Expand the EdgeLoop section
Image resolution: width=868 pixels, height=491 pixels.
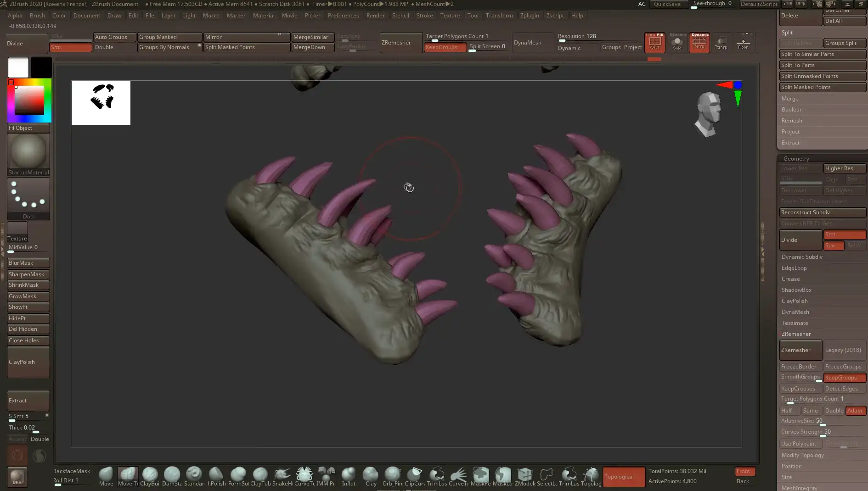pos(794,268)
